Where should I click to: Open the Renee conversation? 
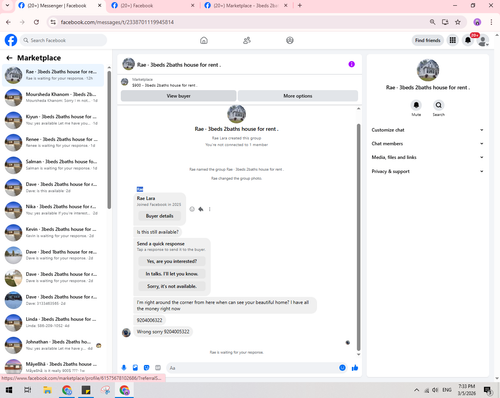pyautogui.click(x=53, y=142)
